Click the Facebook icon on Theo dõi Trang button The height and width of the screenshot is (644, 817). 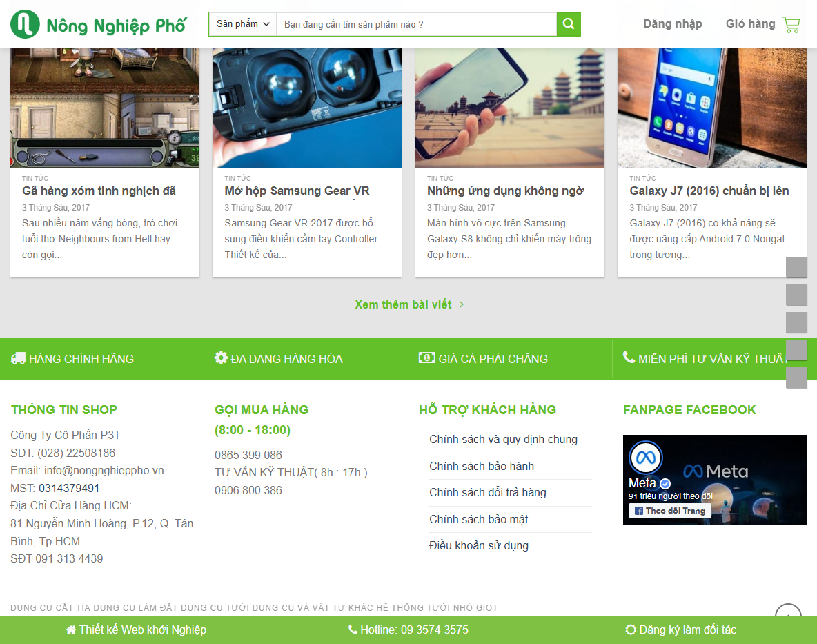pyautogui.click(x=638, y=511)
